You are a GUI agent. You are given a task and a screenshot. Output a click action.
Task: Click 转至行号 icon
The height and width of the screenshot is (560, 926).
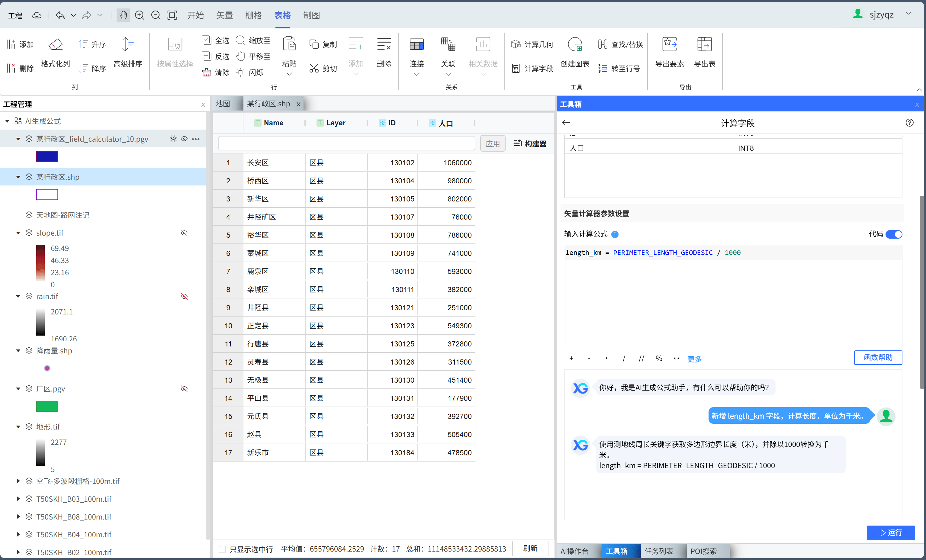pyautogui.click(x=603, y=68)
